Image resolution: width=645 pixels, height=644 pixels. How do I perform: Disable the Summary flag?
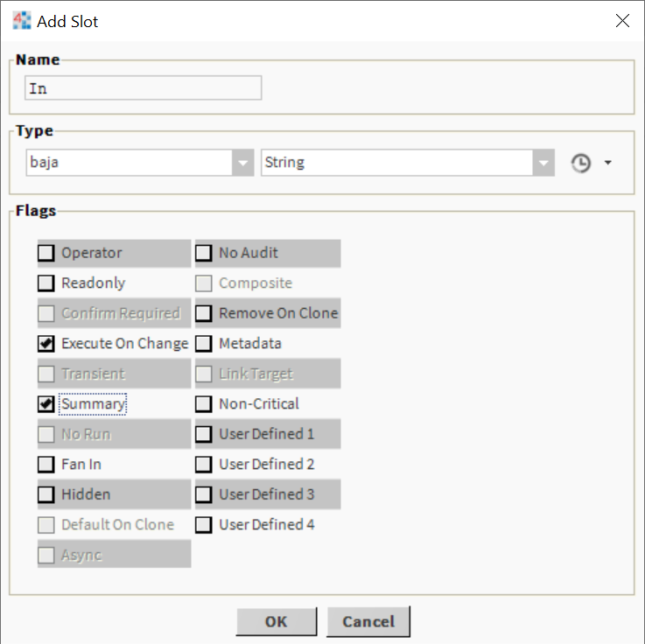46,404
